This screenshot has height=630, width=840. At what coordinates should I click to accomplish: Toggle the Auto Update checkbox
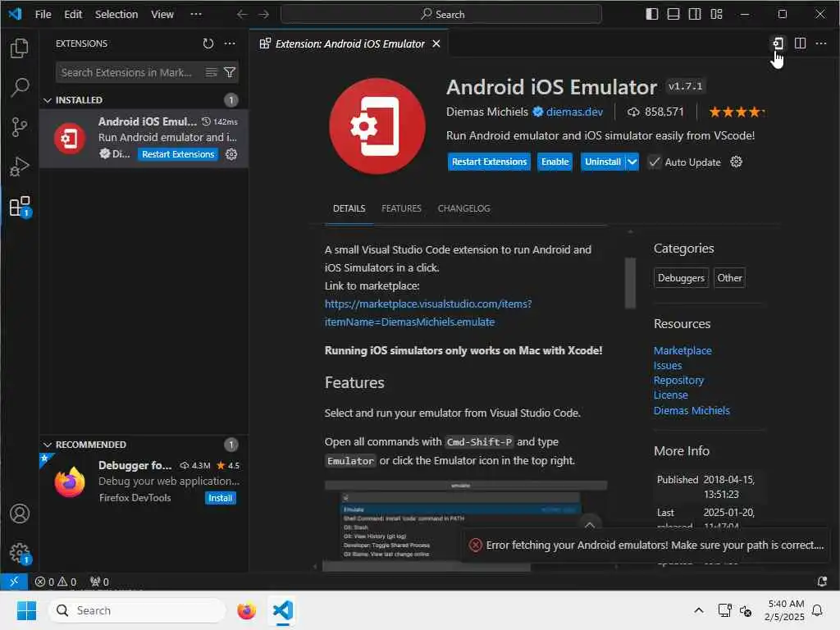pyautogui.click(x=654, y=162)
